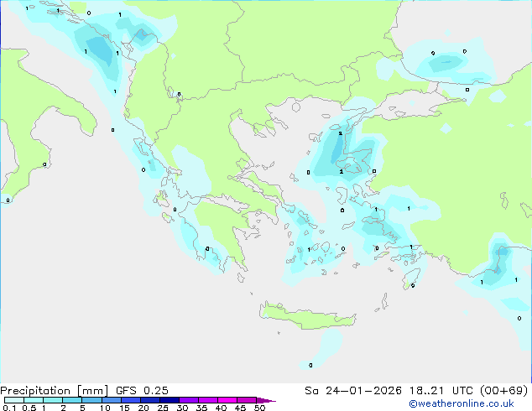Image resolution: width=532 pixels, height=411 pixels.
Task: Click the 'Precipitation [mm]' title text
Action: click(x=55, y=391)
